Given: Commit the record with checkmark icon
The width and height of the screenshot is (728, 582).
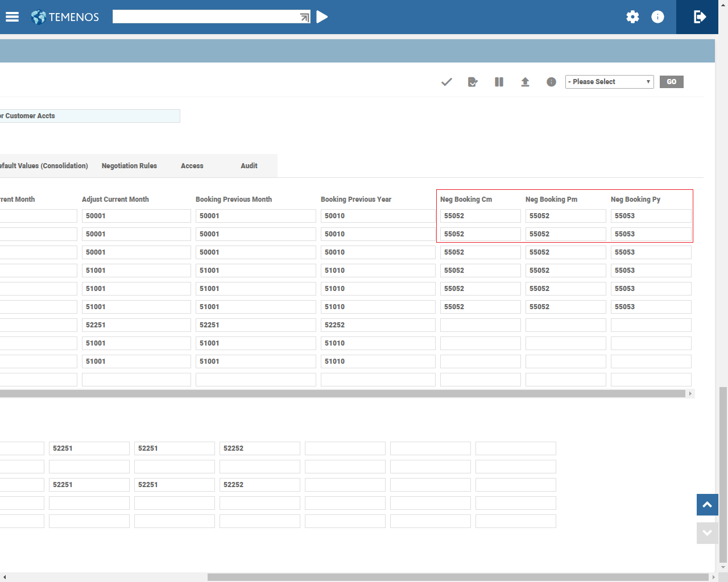Looking at the screenshot, I should (446, 82).
